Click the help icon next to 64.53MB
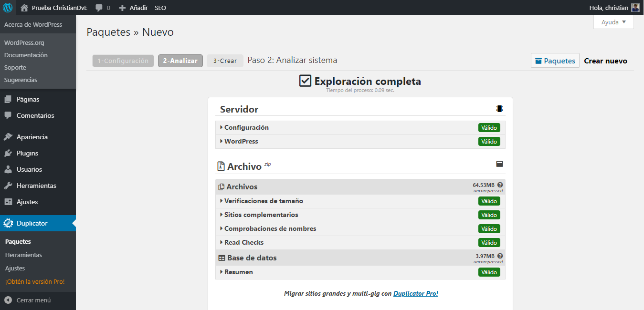 click(x=500, y=185)
